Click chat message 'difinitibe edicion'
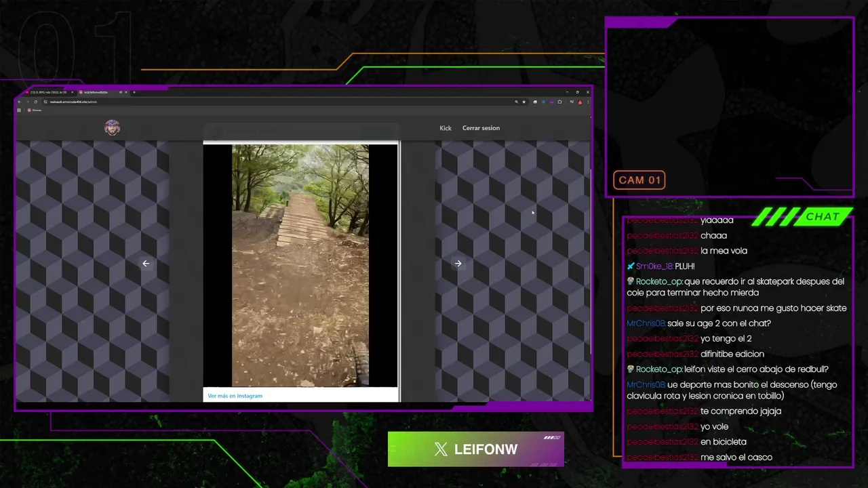868x488 pixels. pyautogui.click(x=695, y=354)
